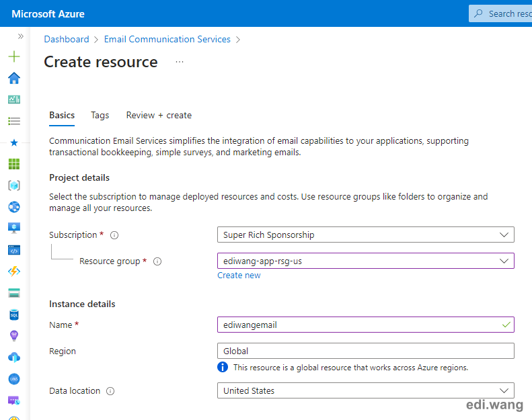Open Function App lightning bolt icon
Image resolution: width=532 pixels, height=420 pixels.
coord(14,271)
